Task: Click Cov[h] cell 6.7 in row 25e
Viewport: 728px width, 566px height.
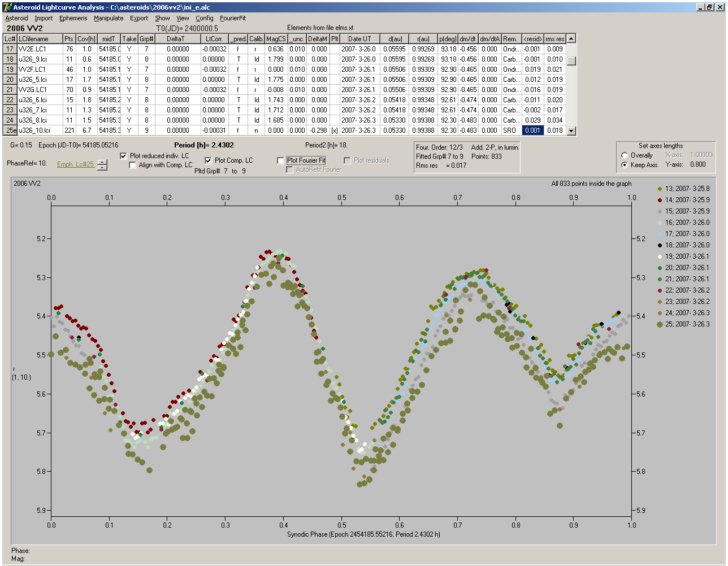Action: pos(86,130)
